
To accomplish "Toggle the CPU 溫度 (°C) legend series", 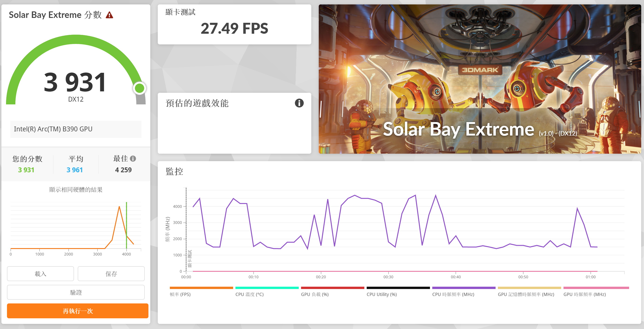I will [249, 294].
